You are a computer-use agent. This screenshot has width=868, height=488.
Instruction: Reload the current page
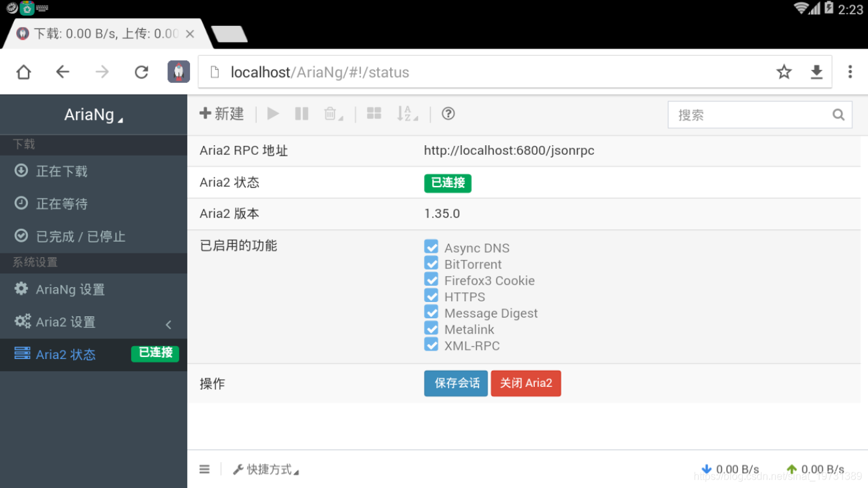pos(141,72)
